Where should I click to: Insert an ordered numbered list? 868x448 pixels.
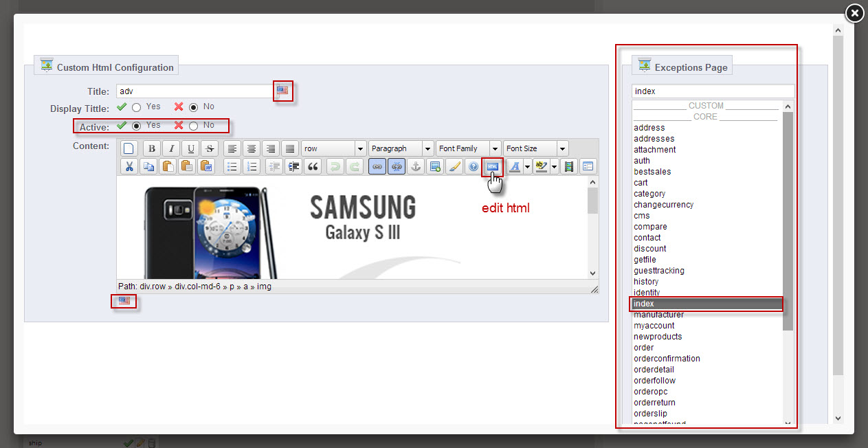(252, 166)
